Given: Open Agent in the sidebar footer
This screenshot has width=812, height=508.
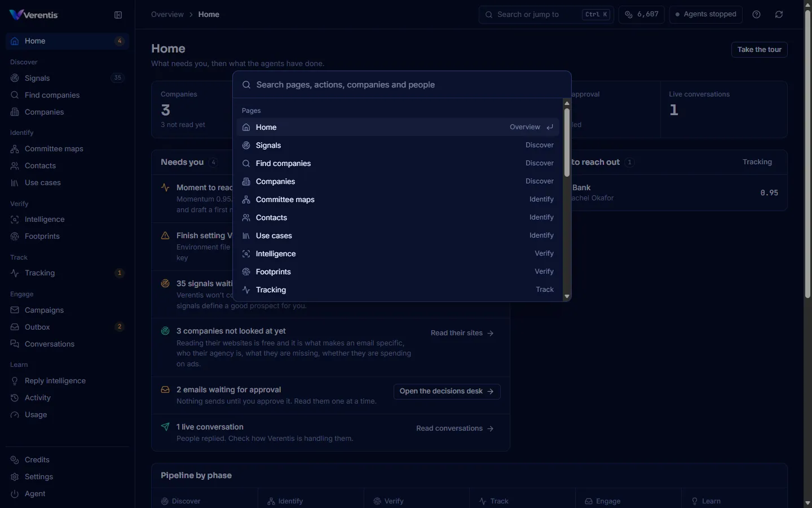Looking at the screenshot, I should coord(67,493).
